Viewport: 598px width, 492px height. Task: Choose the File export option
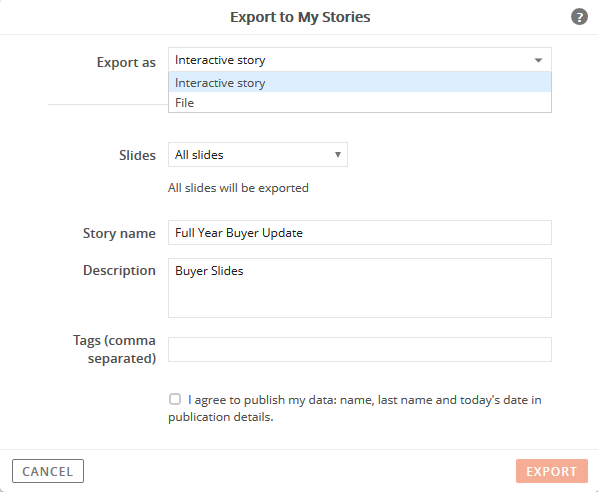point(360,102)
